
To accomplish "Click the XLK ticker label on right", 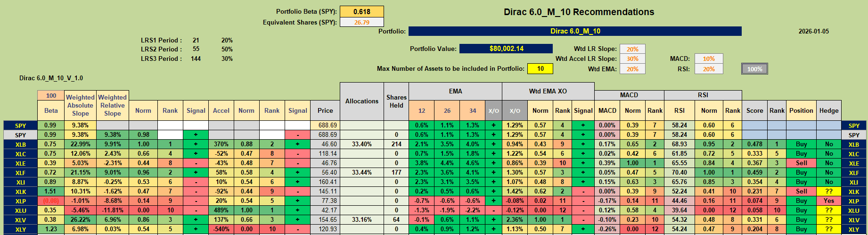I will 854,192.
